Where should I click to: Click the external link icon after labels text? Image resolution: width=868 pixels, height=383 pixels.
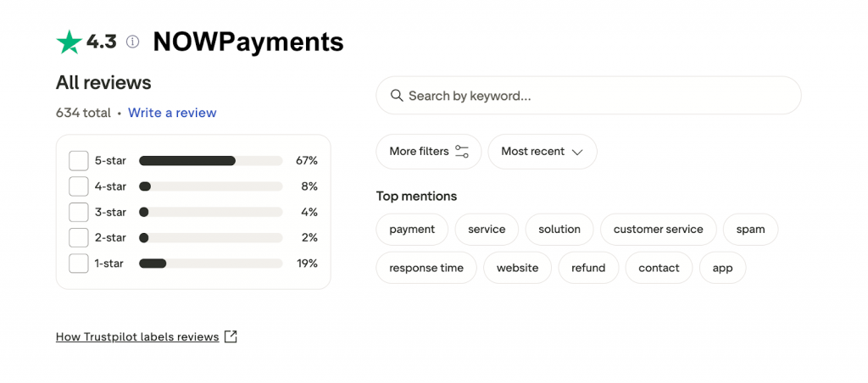[x=231, y=336]
